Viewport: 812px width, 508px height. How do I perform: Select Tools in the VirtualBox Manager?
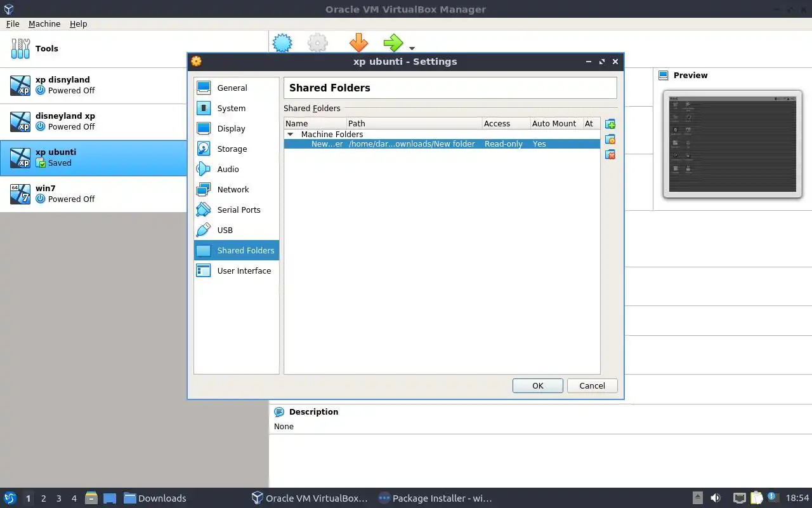[x=94, y=48]
